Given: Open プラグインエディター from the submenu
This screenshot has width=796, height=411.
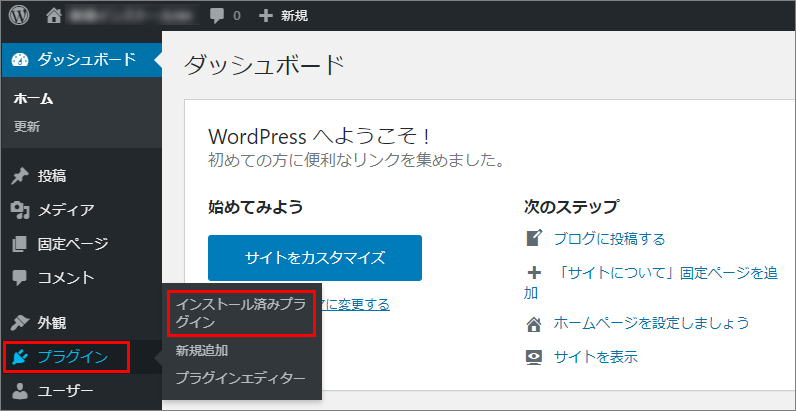Looking at the screenshot, I should 240,379.
